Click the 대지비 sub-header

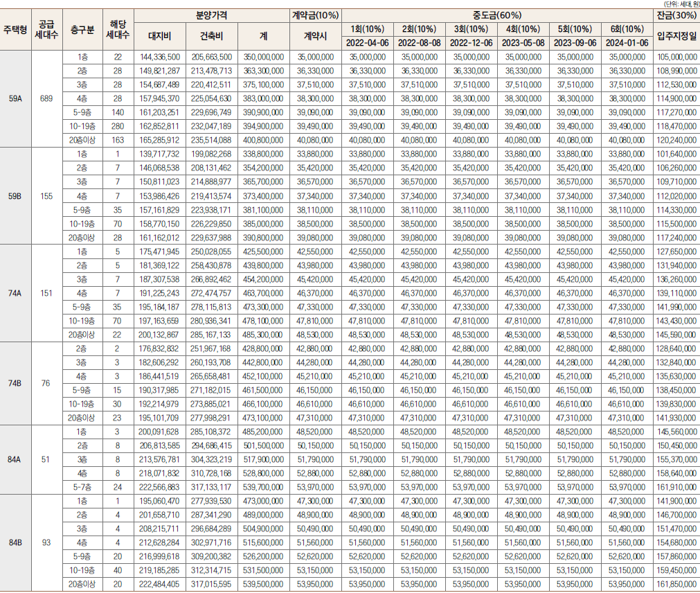click(x=159, y=36)
